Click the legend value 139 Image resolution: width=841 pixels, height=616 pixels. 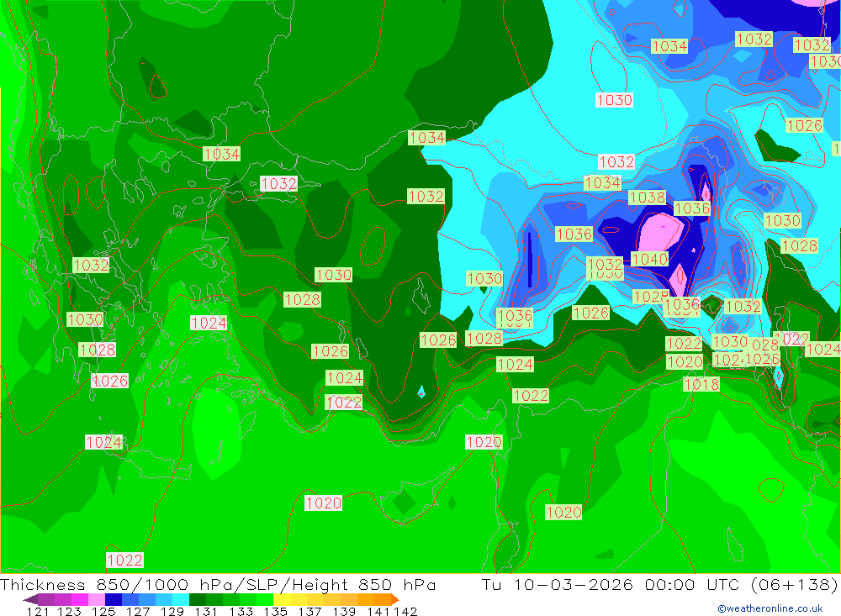click(x=344, y=611)
